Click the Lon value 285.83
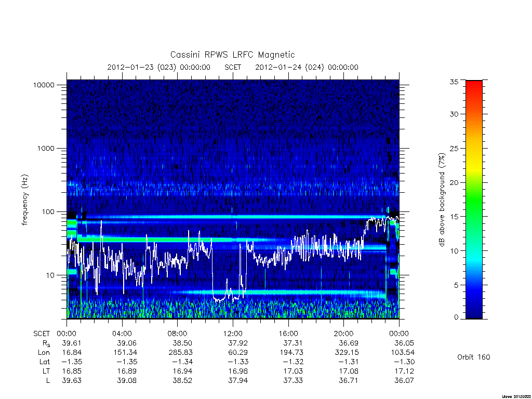 pyautogui.click(x=180, y=353)
